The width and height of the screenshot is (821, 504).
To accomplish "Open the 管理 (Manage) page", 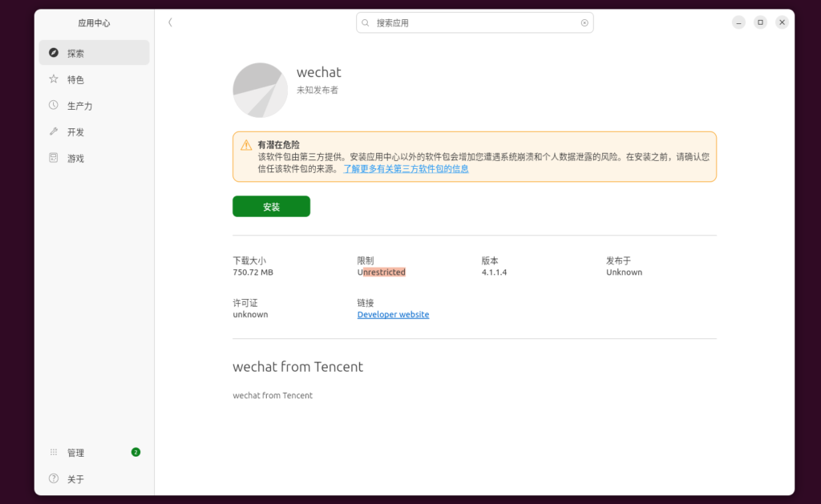I will tap(95, 453).
